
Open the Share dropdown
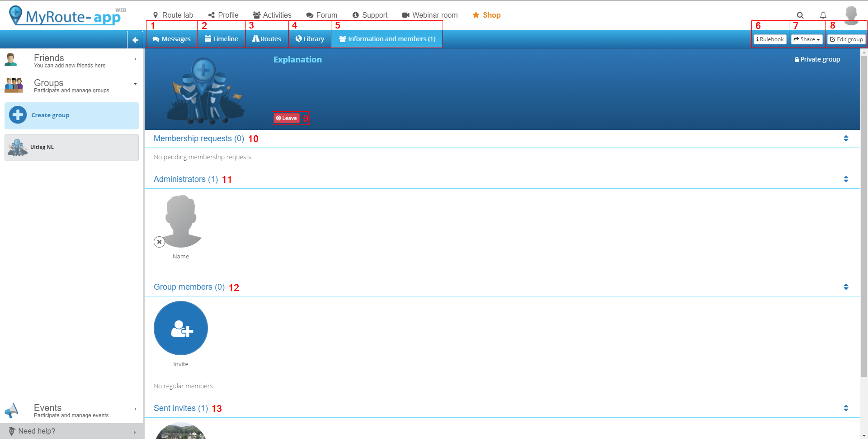tap(807, 39)
